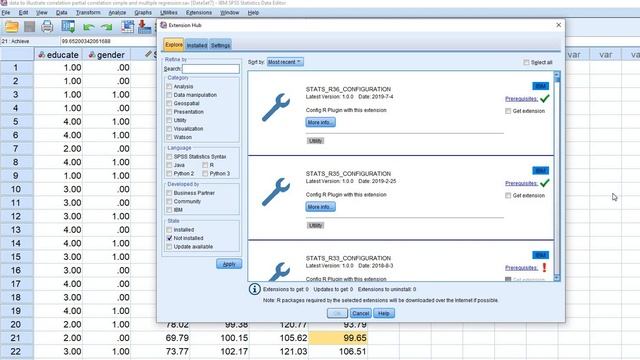Switch to the Installed tab
The height and width of the screenshot is (360, 640).
(197, 45)
